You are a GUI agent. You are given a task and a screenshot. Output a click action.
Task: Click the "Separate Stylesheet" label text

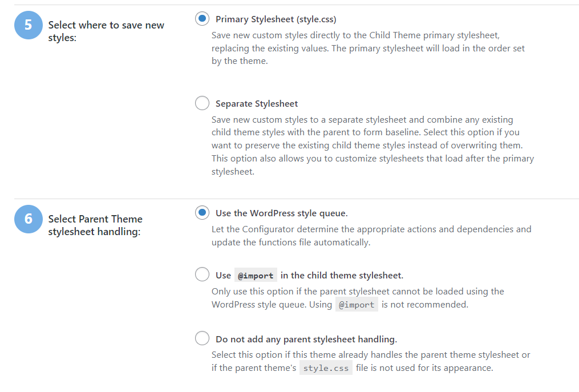point(257,104)
